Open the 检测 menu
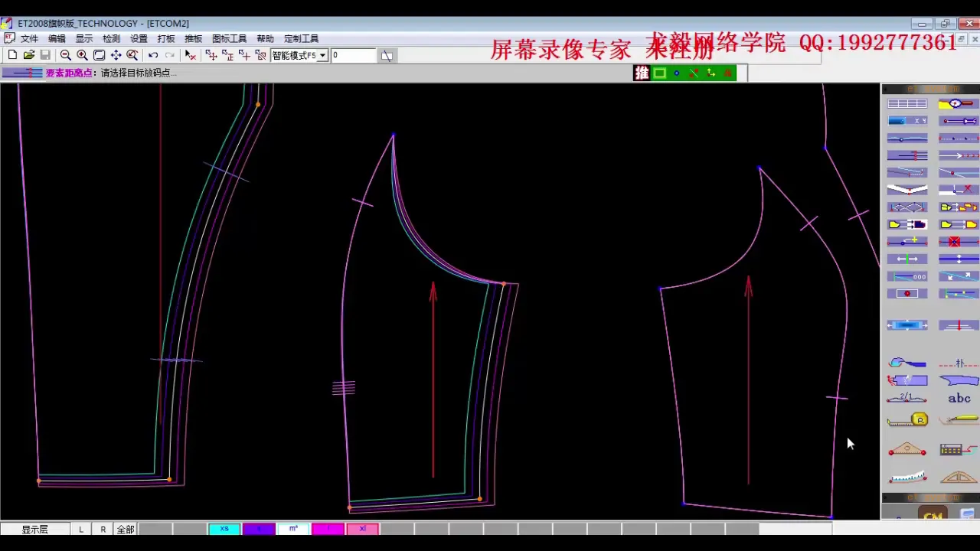Screen dimensions: 980x551 [x=112, y=38]
